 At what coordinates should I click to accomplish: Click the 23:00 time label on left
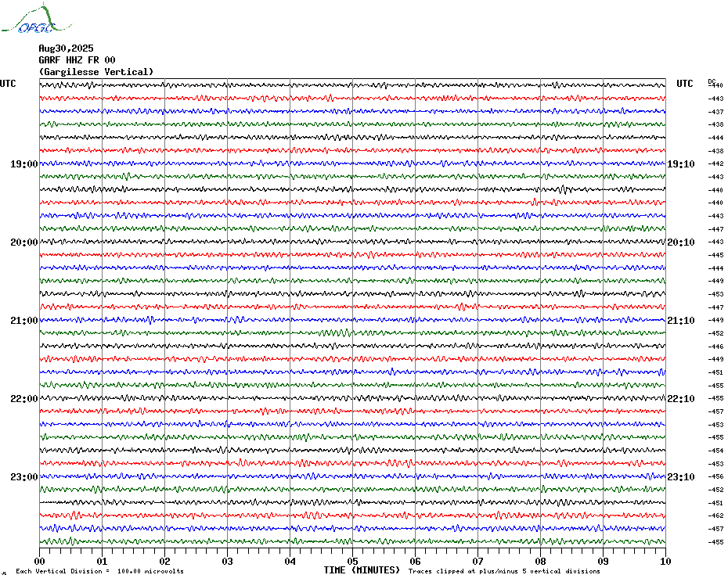point(24,476)
